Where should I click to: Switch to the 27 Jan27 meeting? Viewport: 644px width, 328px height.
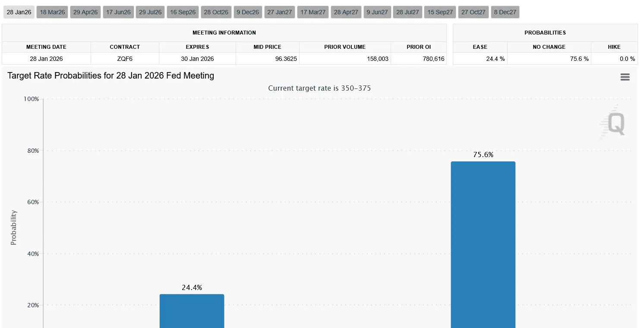pyautogui.click(x=279, y=12)
